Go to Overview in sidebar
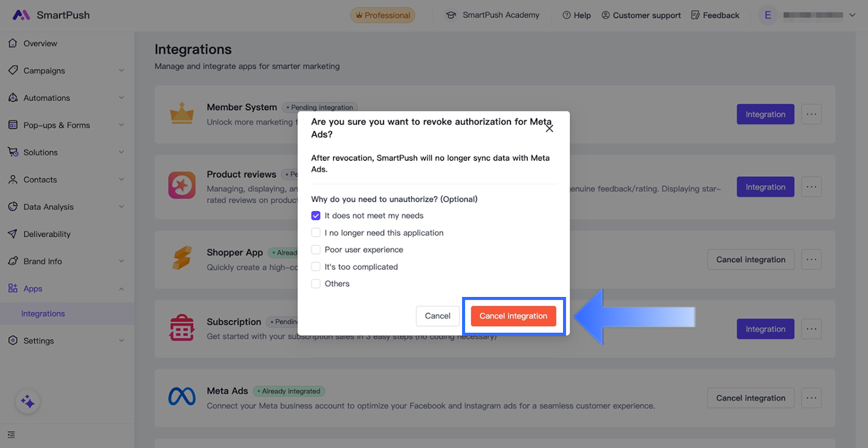Image resolution: width=868 pixels, height=448 pixels. pyautogui.click(x=40, y=43)
